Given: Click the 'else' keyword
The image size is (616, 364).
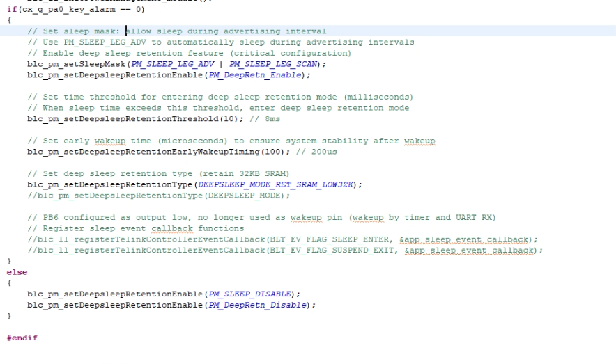Looking at the screenshot, I should click(17, 272).
